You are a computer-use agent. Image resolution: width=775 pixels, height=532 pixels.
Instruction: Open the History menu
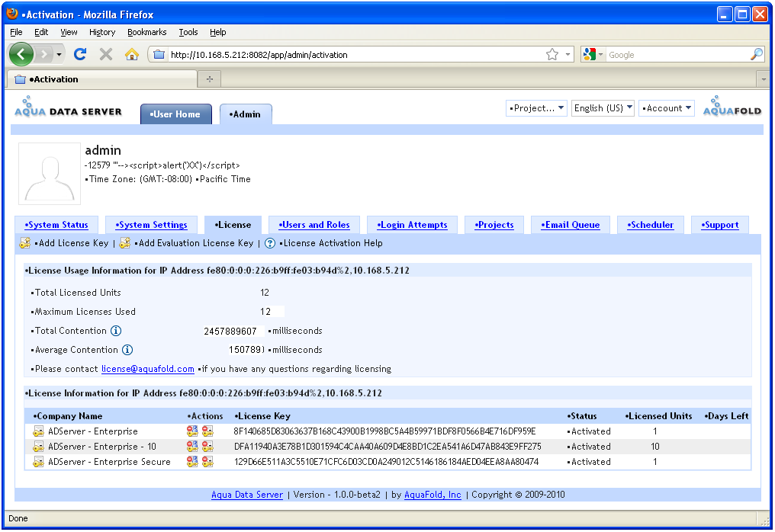pyautogui.click(x=102, y=32)
